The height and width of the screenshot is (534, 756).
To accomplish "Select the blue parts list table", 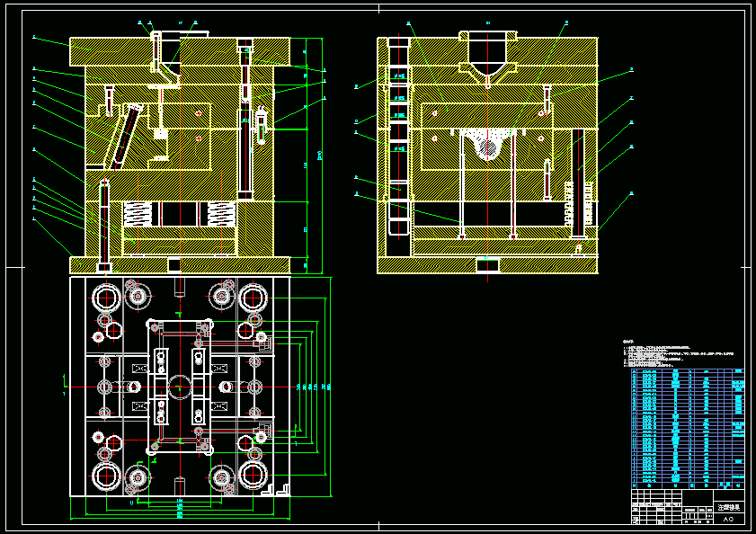I will [x=688, y=429].
